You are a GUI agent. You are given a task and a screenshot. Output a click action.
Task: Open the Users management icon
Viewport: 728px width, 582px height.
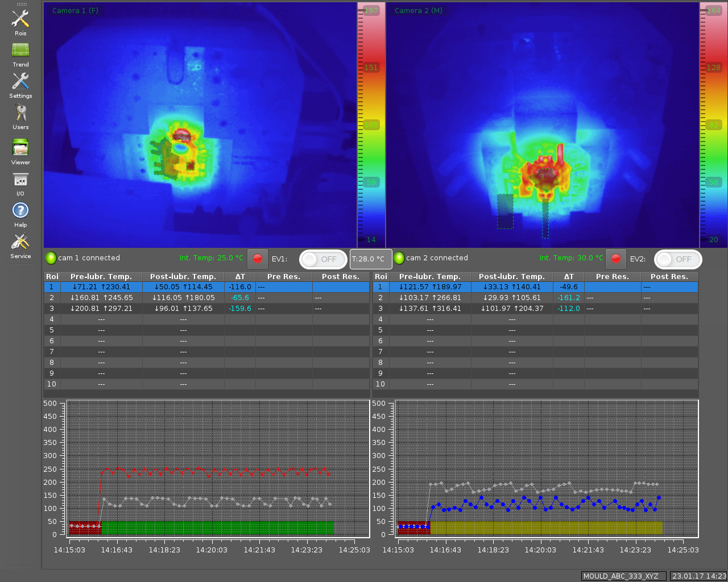click(x=20, y=114)
